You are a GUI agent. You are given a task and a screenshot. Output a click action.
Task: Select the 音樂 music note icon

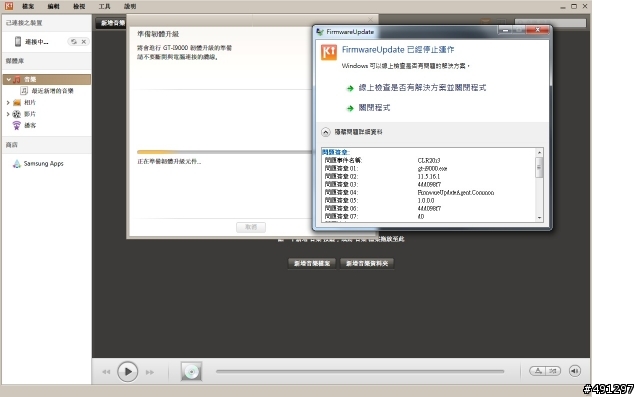pos(17,79)
